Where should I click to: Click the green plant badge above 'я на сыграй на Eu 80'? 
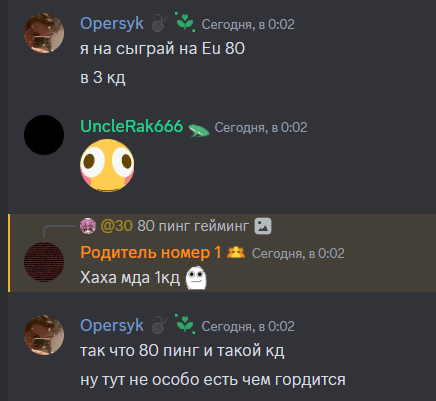[x=185, y=22]
